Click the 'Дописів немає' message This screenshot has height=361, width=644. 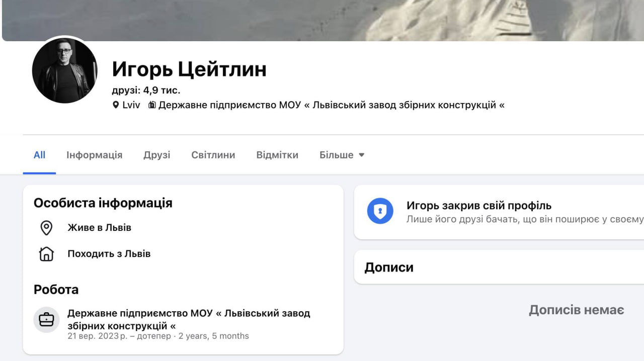[577, 310]
